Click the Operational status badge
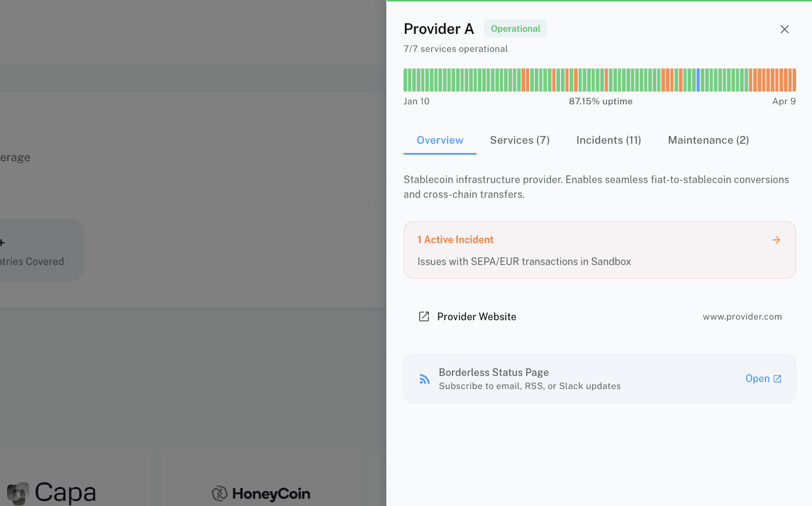 515,29
